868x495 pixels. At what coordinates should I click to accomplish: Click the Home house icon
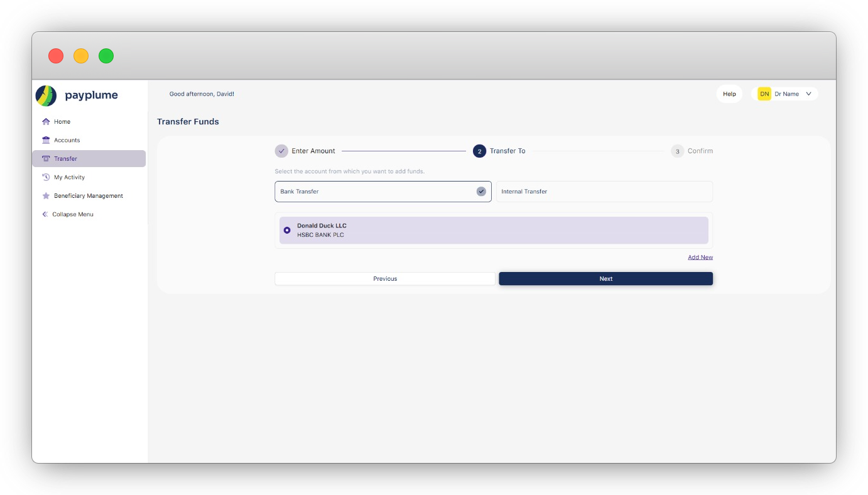[46, 122]
